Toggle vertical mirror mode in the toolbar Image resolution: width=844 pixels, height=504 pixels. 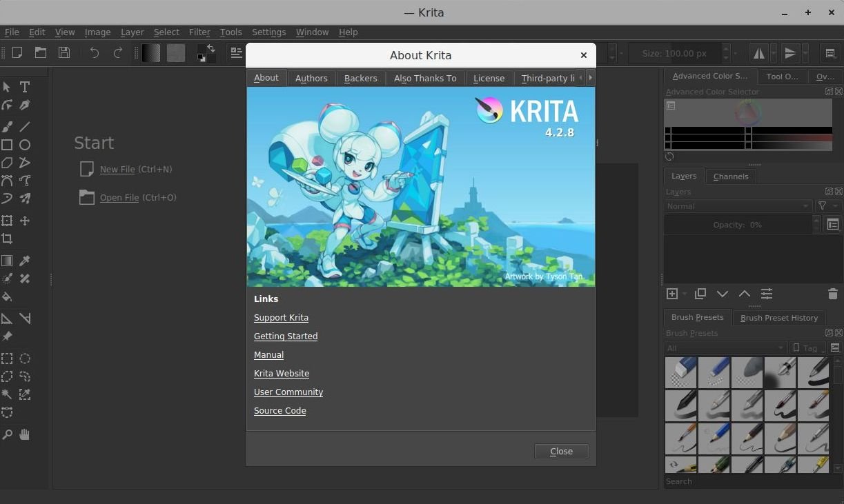(x=790, y=53)
